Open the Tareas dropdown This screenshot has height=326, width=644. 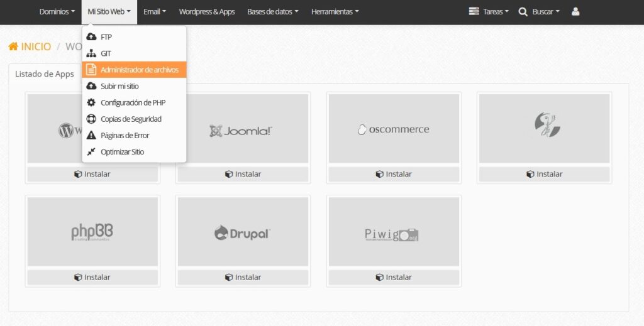point(489,11)
